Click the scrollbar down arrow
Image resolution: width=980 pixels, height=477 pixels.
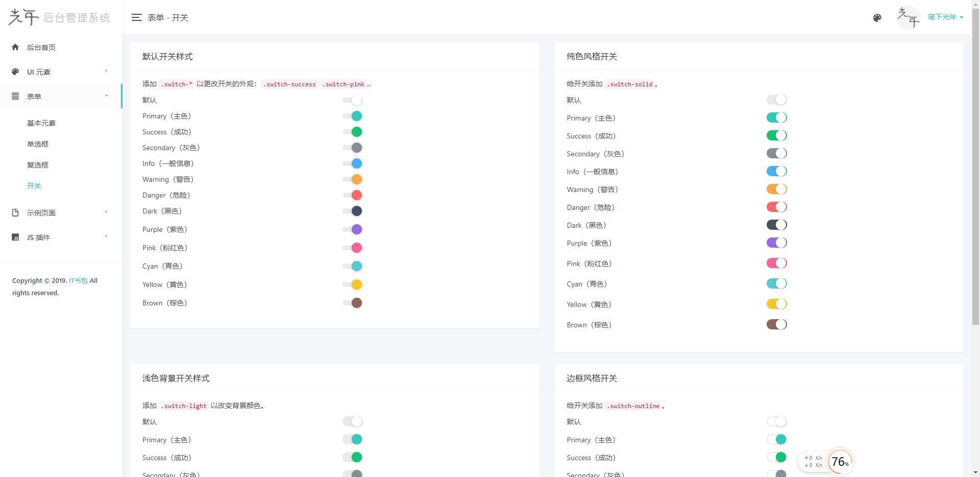975,473
